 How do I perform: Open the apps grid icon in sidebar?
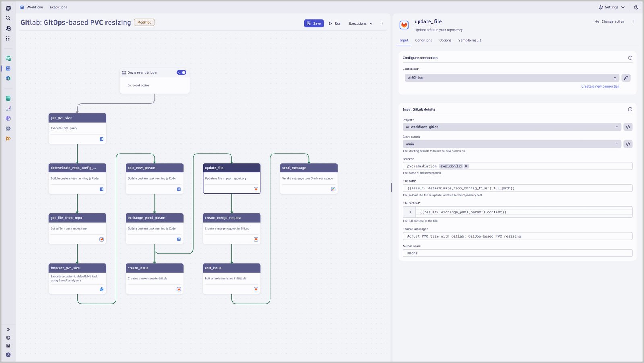8,38
